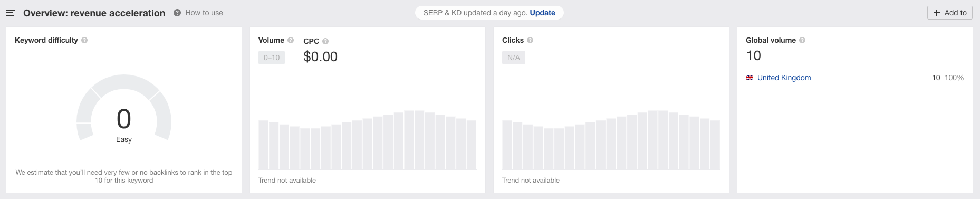
Task: Click the CPC help icon
Action: [325, 41]
